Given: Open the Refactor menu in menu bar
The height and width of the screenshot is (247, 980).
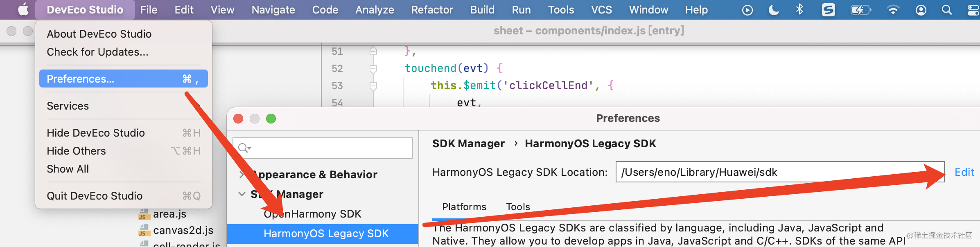Looking at the screenshot, I should click(x=432, y=10).
